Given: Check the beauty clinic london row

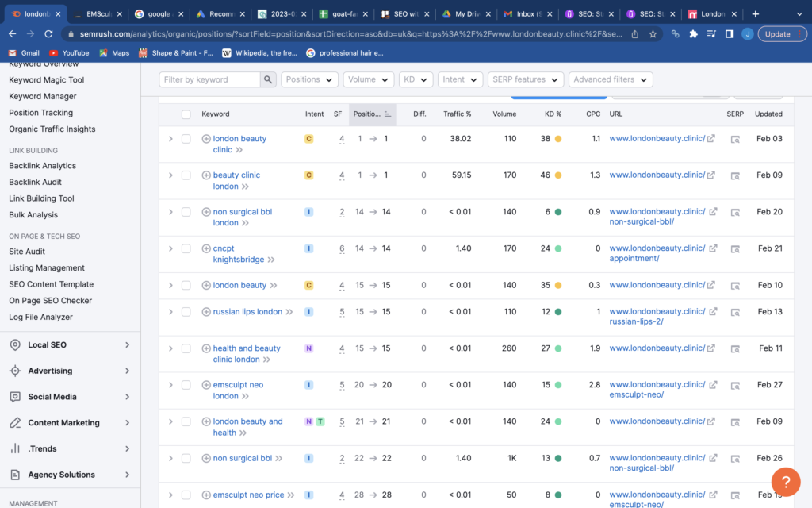Looking at the screenshot, I should click(186, 175).
